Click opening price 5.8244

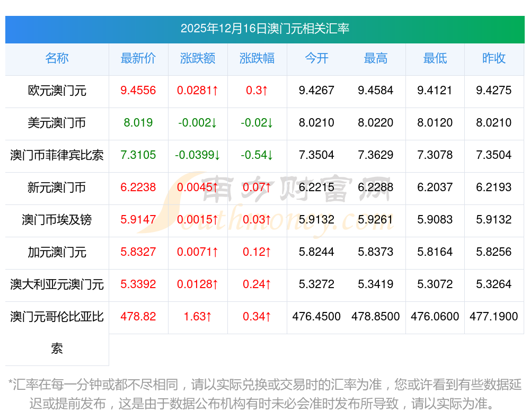point(316,252)
